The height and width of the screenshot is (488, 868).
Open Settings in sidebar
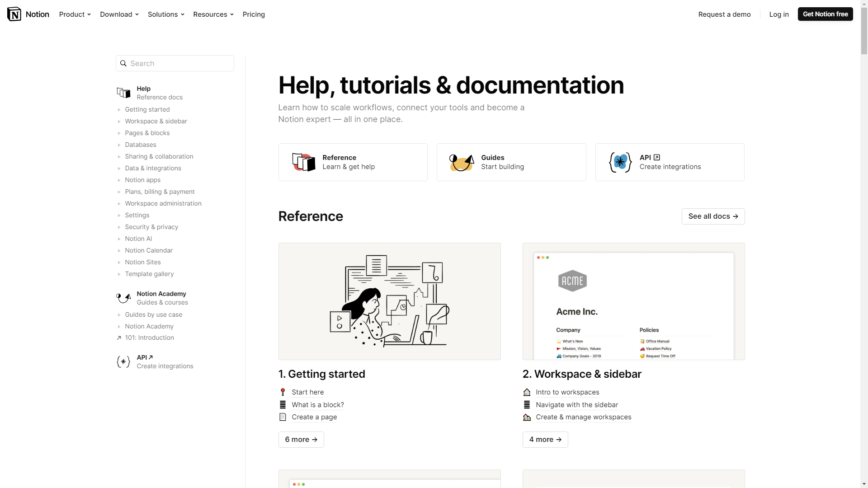pyautogui.click(x=137, y=215)
